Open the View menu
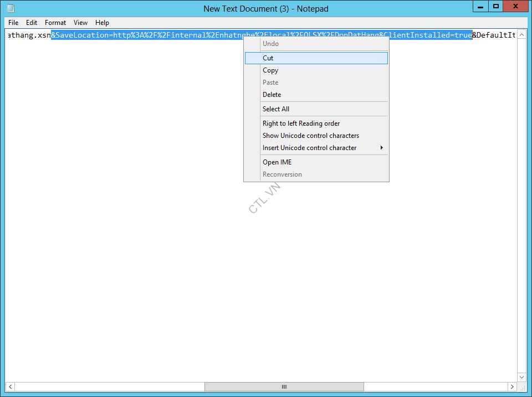The width and height of the screenshot is (532, 397). (81, 23)
